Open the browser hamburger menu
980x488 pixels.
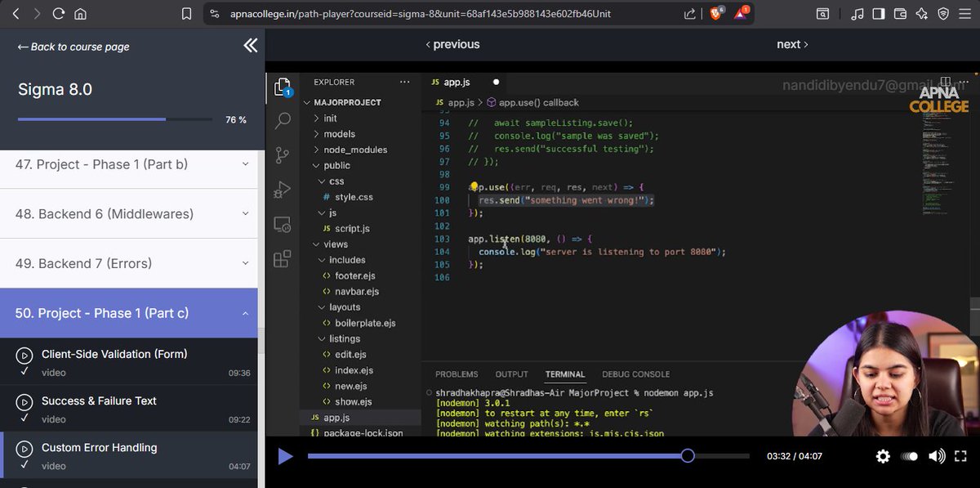[964, 14]
